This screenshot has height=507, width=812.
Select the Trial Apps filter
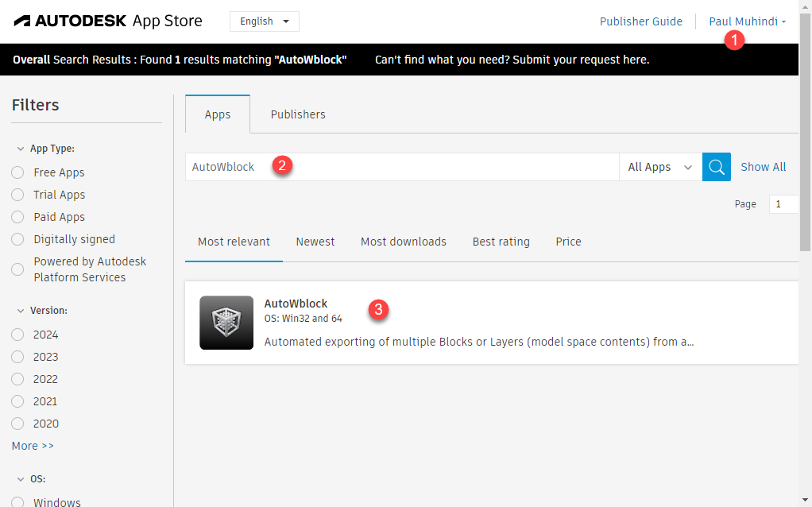click(x=17, y=195)
